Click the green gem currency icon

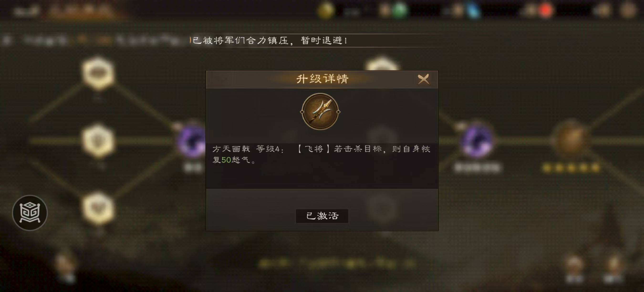coord(400,10)
